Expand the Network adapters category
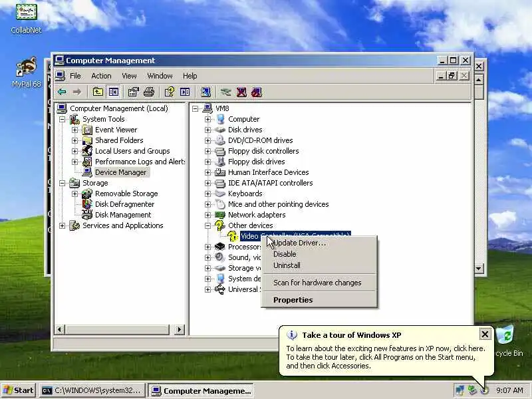This screenshot has height=399, width=532. [x=207, y=215]
